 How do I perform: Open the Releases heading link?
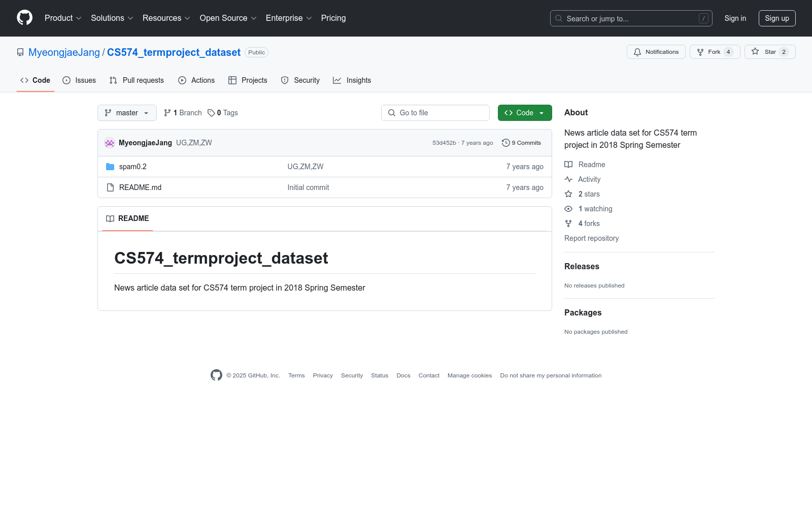coord(582,267)
